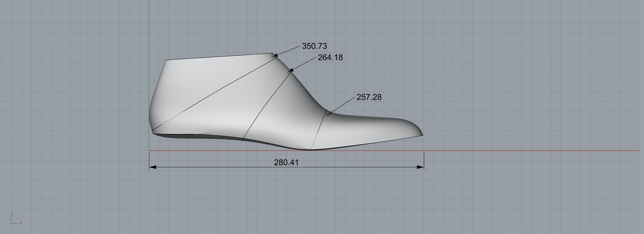The height and width of the screenshot is (234, 644).
Task: Select the 257.28 leader text
Action: pyautogui.click(x=369, y=97)
